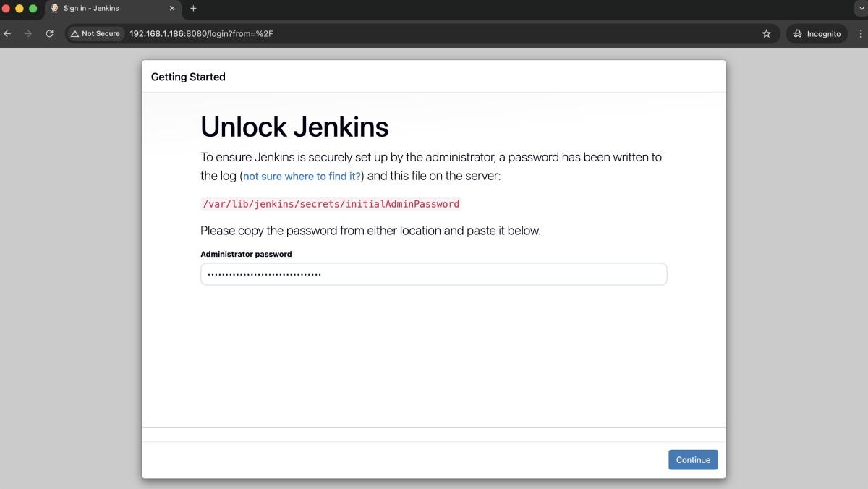
Task: Reload the Jenkins login page
Action: point(49,34)
